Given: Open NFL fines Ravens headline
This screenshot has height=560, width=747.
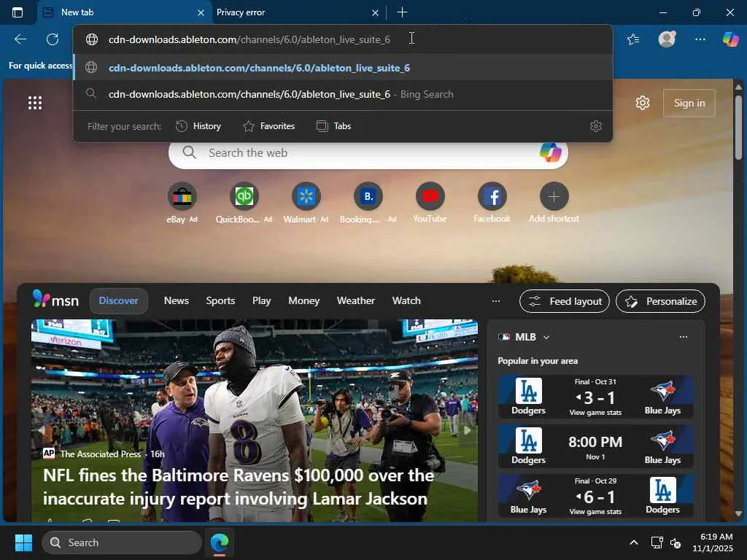Looking at the screenshot, I should (x=239, y=486).
